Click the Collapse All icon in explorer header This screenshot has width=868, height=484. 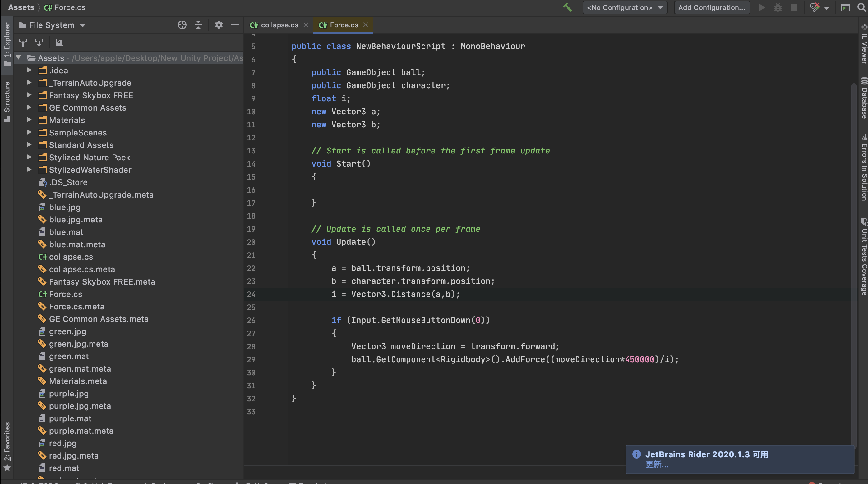point(198,25)
